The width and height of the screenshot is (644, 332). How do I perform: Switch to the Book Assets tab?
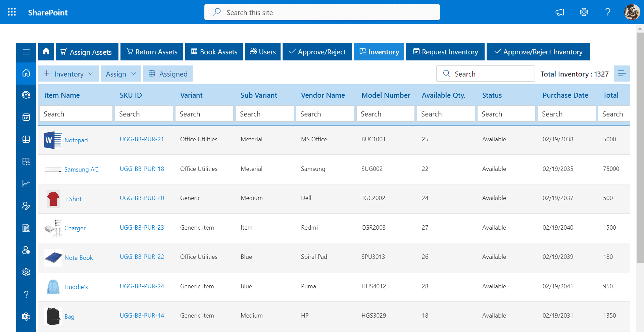pos(214,52)
